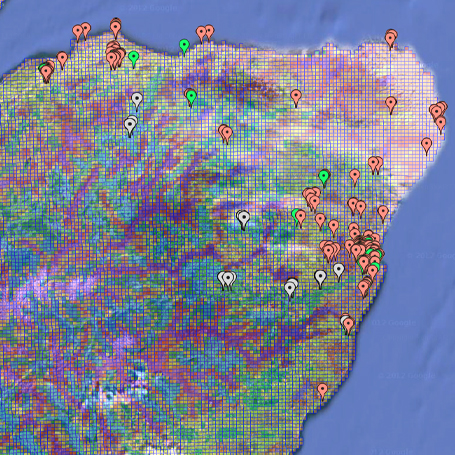Viewport: 455px width, 455px height.
Task: Click the salmon marker at the northeast tip
Action: pyautogui.click(x=391, y=39)
